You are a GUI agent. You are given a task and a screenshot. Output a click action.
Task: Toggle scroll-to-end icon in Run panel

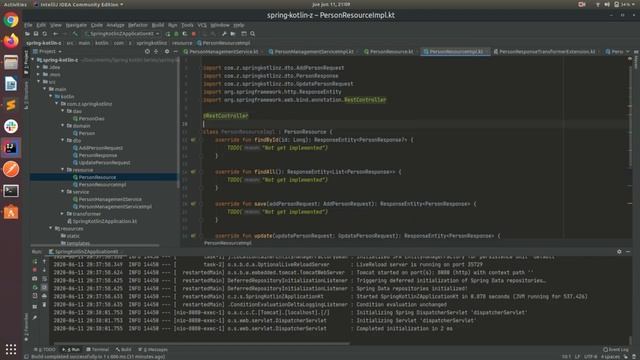click(44, 287)
